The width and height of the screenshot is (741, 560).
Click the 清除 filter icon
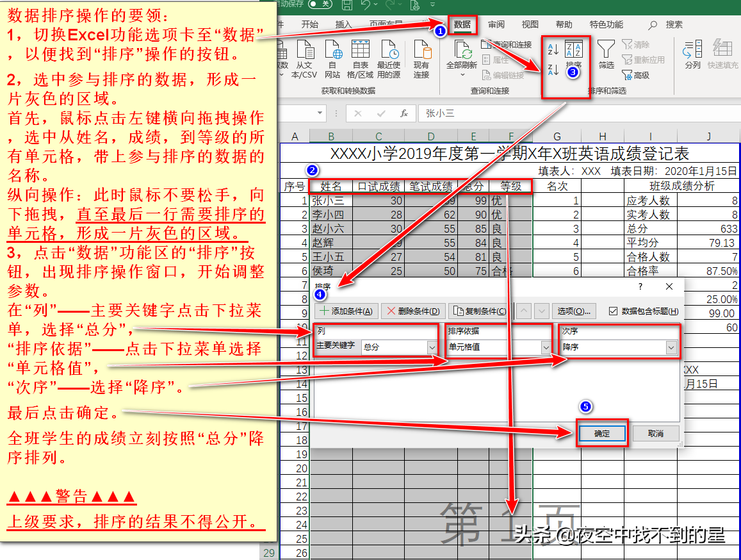pos(635,44)
